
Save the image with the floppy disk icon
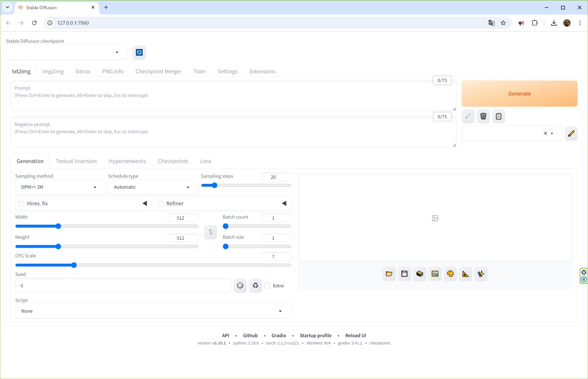(x=404, y=274)
